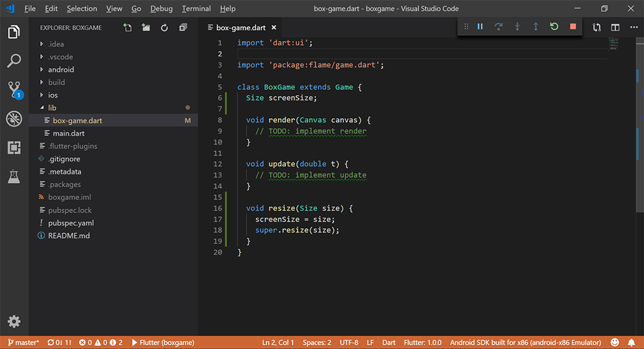The image size is (644, 349).
Task: Select the box-game.dart editor tab
Action: click(240, 28)
